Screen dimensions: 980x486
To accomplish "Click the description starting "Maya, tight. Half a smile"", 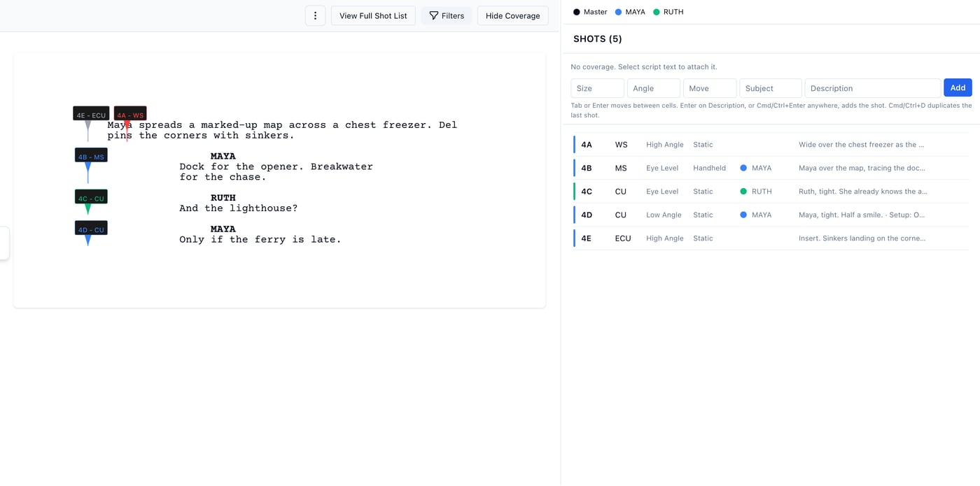I will pos(862,215).
